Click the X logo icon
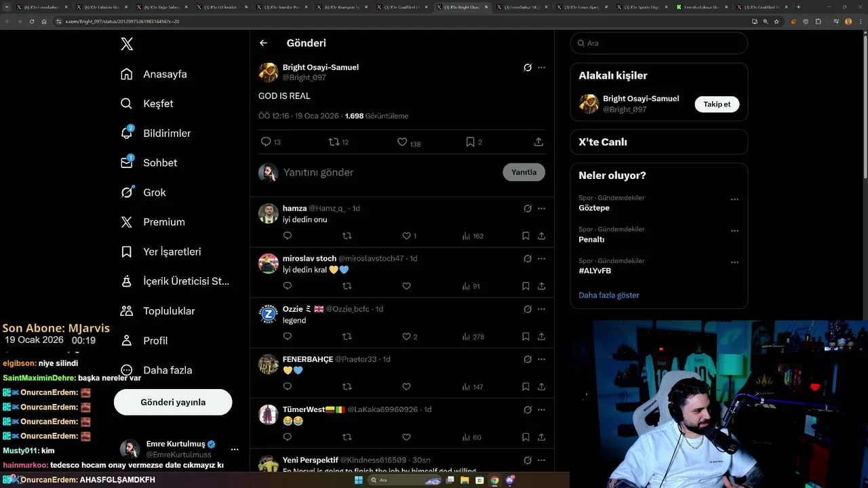868x488 pixels. tap(127, 44)
